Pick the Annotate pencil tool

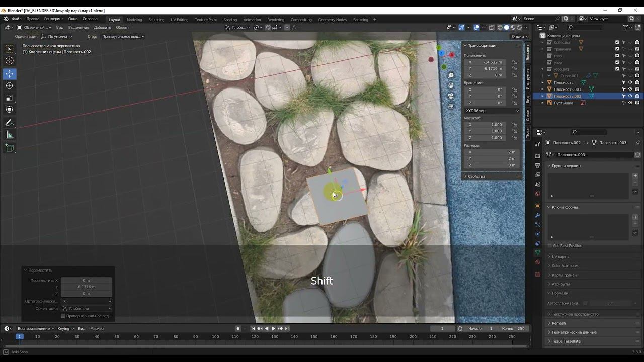click(10, 123)
